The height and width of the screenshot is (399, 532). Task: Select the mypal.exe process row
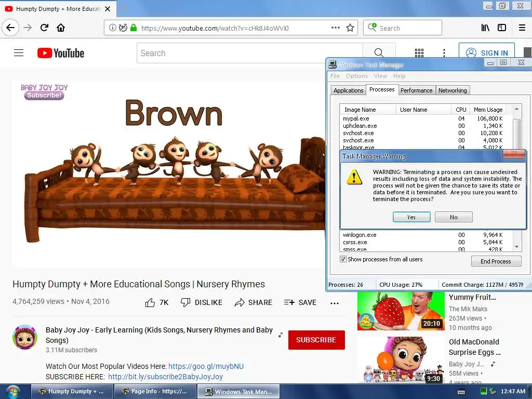[423, 118]
